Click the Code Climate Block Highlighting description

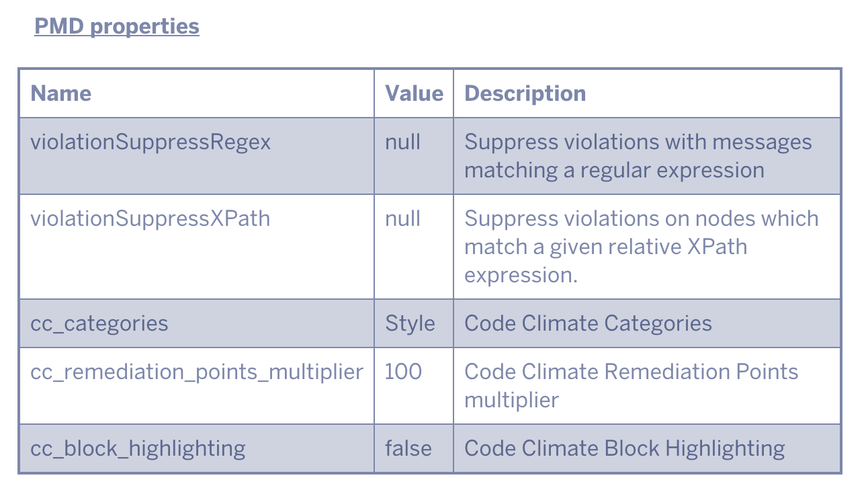point(625,449)
